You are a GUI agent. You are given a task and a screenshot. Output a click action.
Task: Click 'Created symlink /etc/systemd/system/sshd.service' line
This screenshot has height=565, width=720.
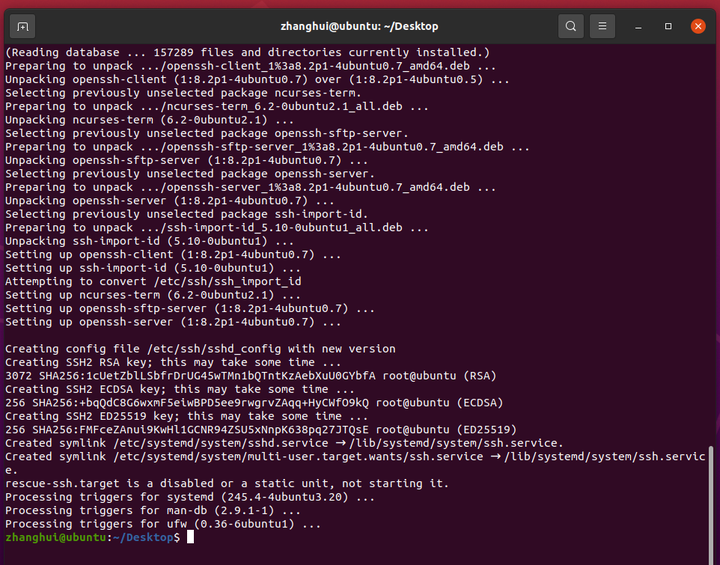pyautogui.click(x=284, y=443)
